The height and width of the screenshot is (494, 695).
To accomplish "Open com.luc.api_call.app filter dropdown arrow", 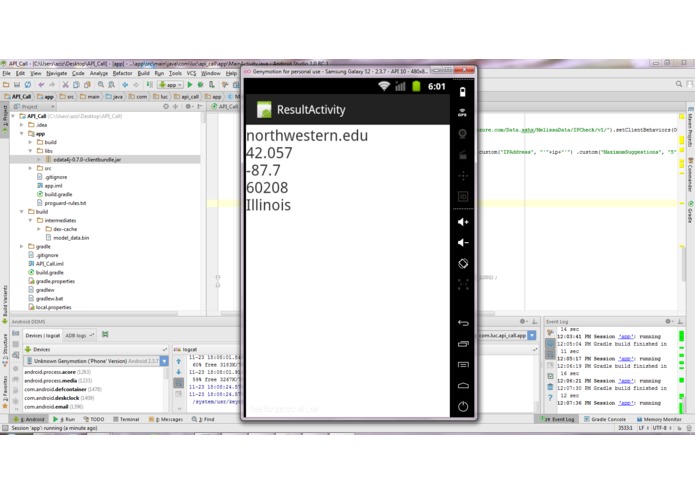I will [x=532, y=335].
